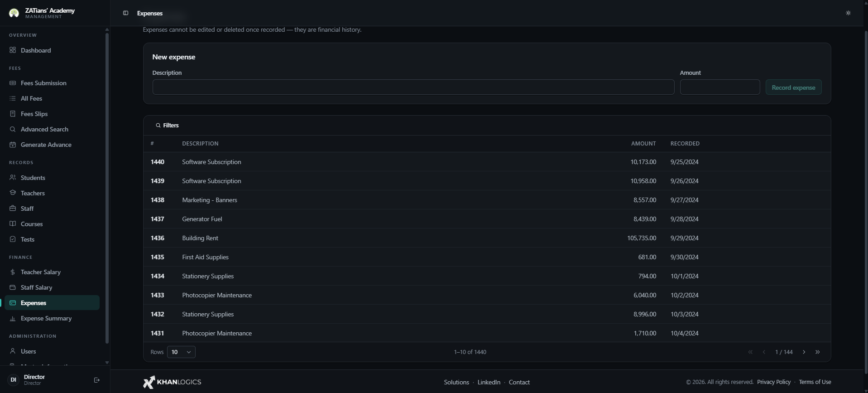
Task: Click the ZATians' Academy logo
Action: (x=14, y=13)
